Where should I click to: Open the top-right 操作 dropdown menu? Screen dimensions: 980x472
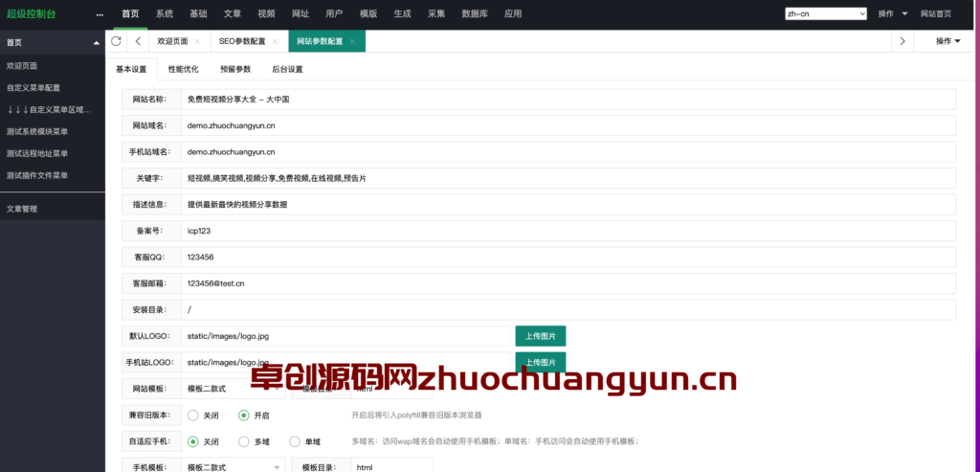(x=892, y=13)
